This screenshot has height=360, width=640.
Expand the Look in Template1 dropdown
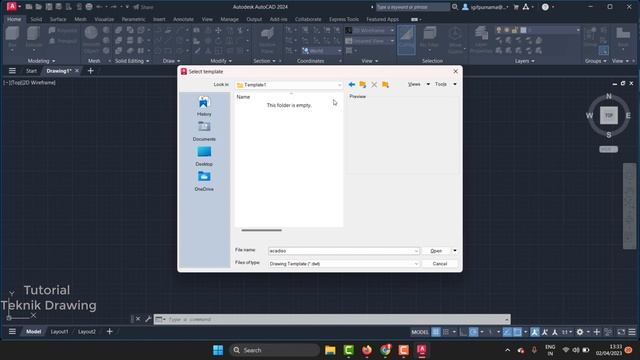339,85
